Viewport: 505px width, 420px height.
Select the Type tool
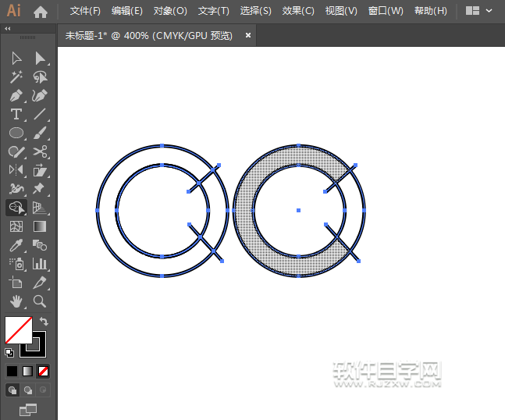16,114
